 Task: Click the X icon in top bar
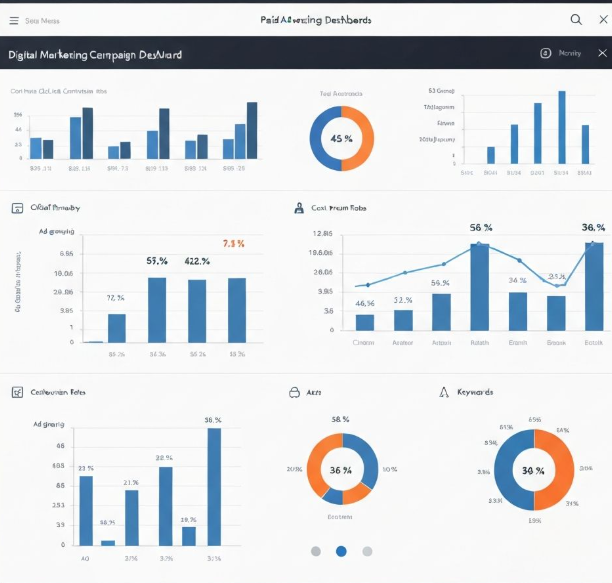click(x=601, y=20)
